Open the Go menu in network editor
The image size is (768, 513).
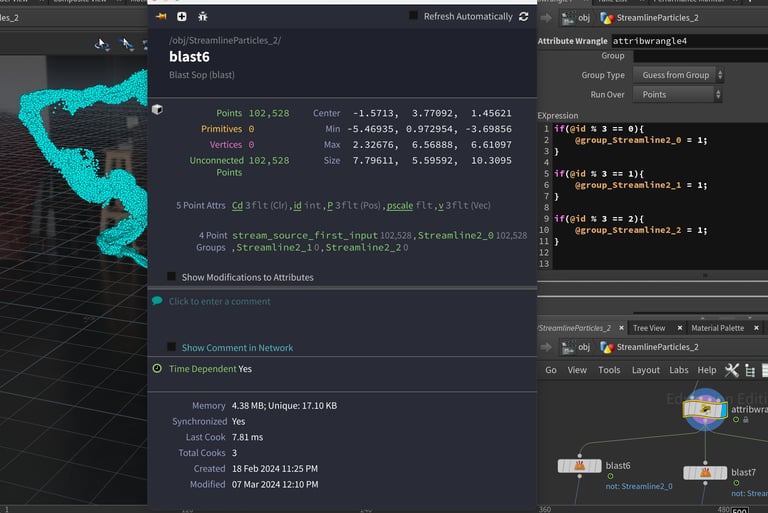pos(551,370)
